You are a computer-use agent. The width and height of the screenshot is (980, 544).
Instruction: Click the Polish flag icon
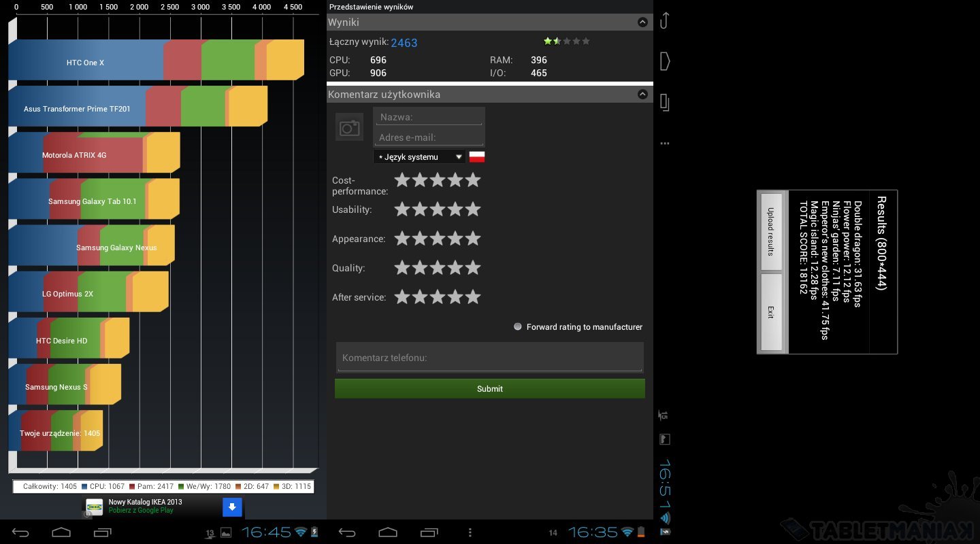pyautogui.click(x=477, y=157)
